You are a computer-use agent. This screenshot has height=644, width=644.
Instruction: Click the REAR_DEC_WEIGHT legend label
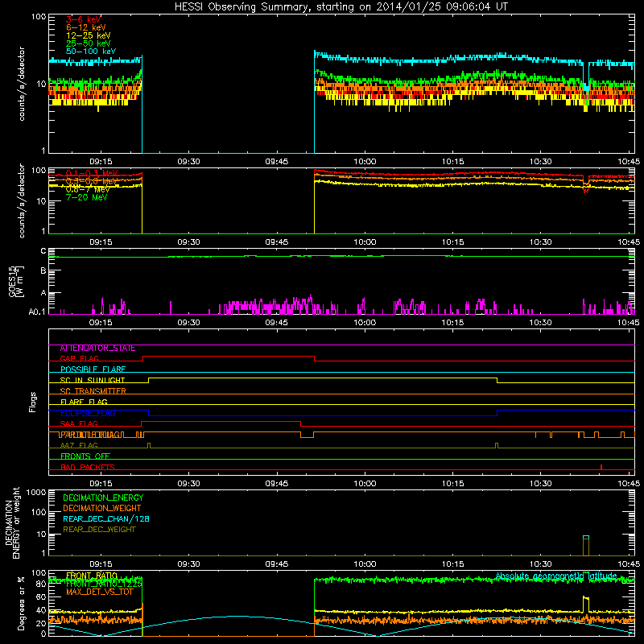99,530
